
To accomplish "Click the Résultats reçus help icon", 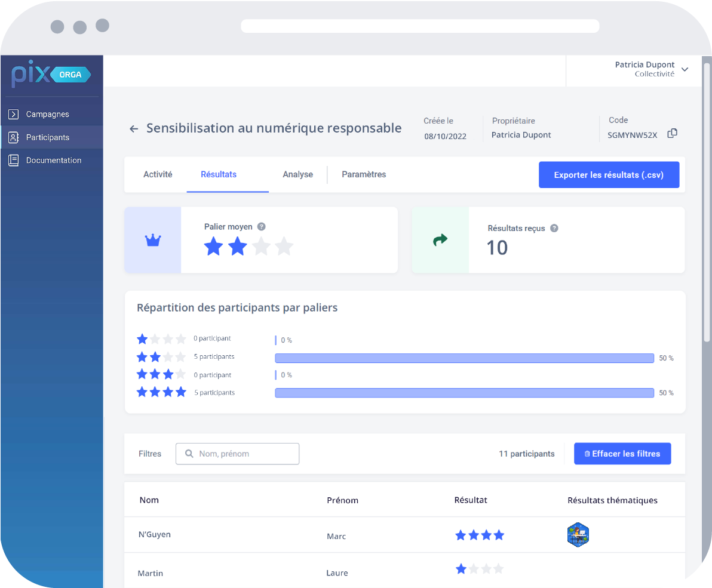I will pyautogui.click(x=554, y=228).
